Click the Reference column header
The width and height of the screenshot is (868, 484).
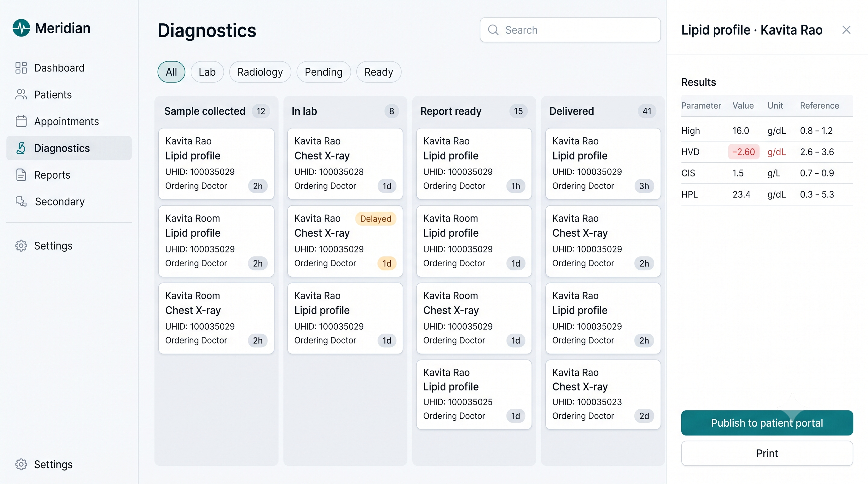[819, 106]
